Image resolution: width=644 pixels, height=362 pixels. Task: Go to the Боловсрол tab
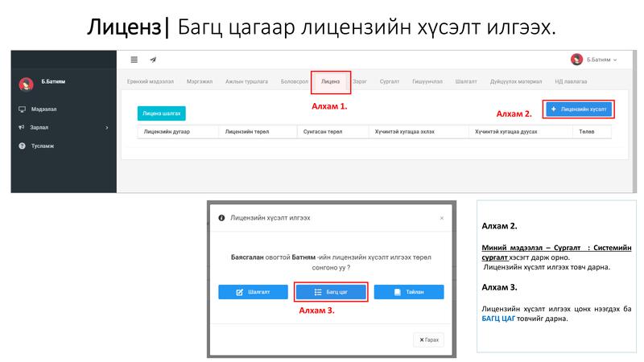pos(295,82)
